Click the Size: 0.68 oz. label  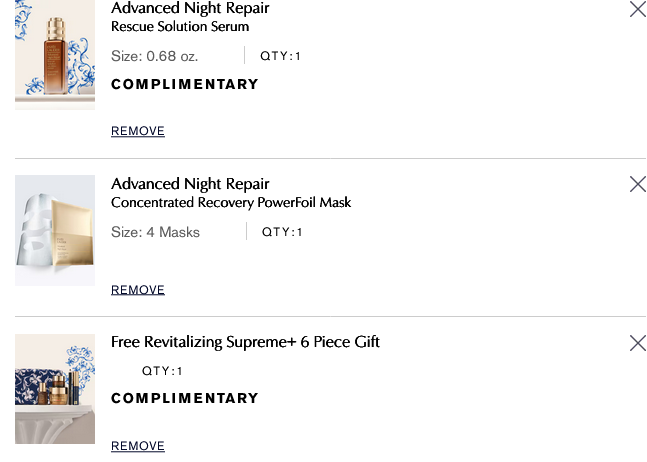[155, 56]
